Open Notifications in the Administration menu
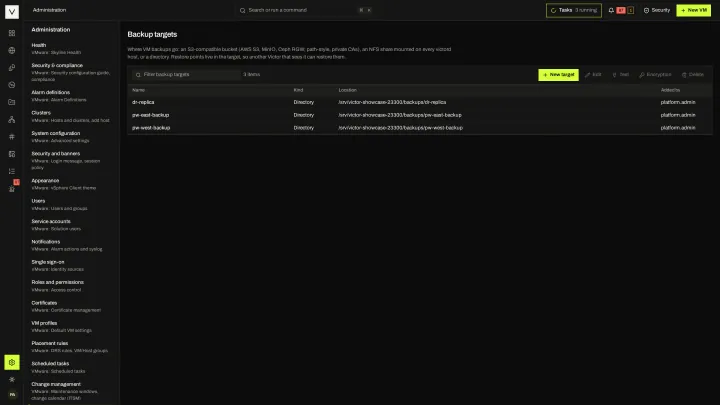Viewport: 720px width, 405px height. point(71,245)
